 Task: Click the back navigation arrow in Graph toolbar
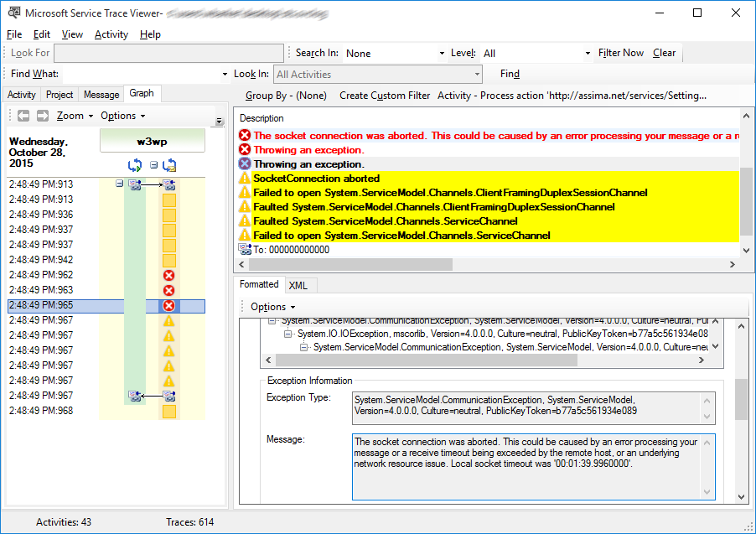pos(23,116)
